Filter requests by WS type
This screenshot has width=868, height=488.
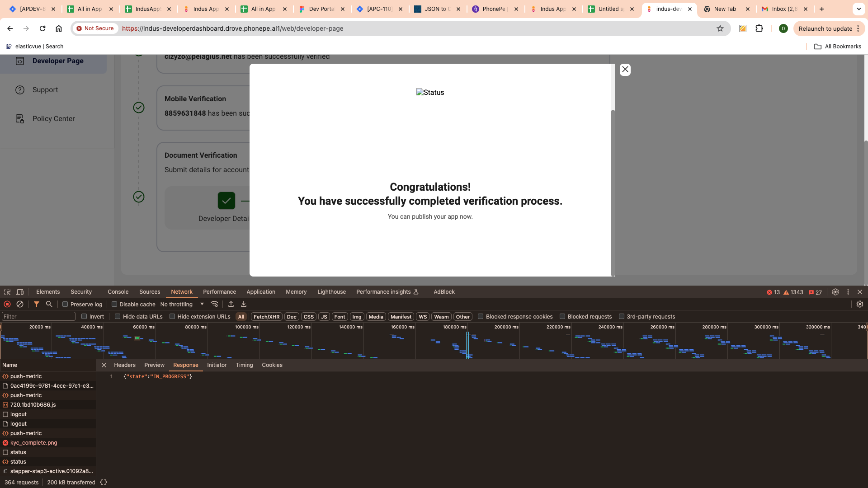point(423,317)
